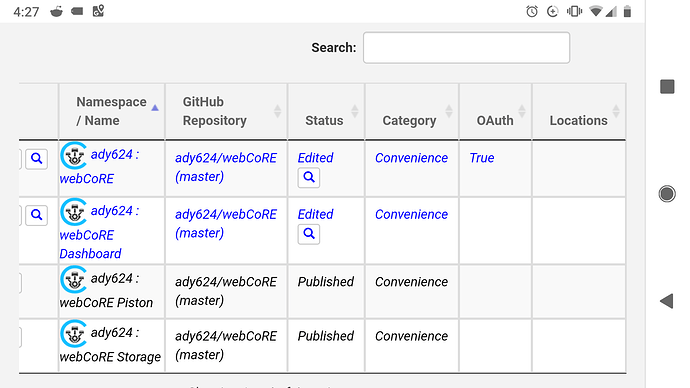Tap map pin notification icon in status bar
Viewport: 690px width, 388px height.
pos(98,11)
